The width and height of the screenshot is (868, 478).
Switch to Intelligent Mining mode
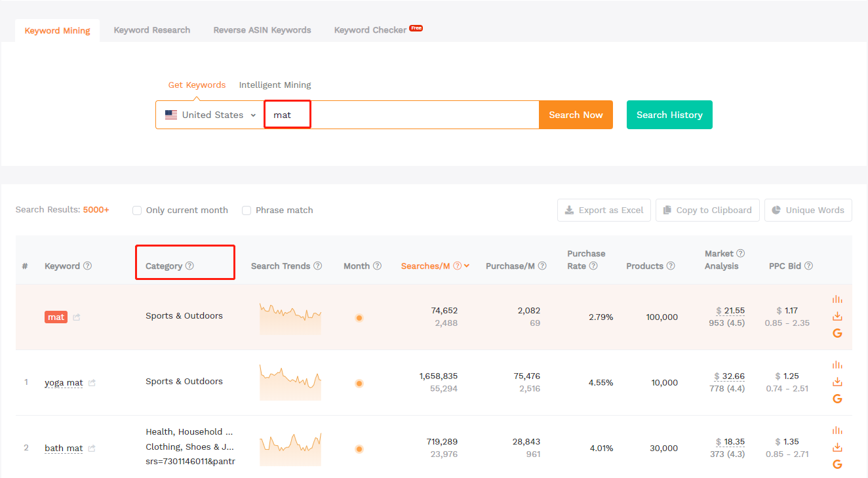click(275, 85)
